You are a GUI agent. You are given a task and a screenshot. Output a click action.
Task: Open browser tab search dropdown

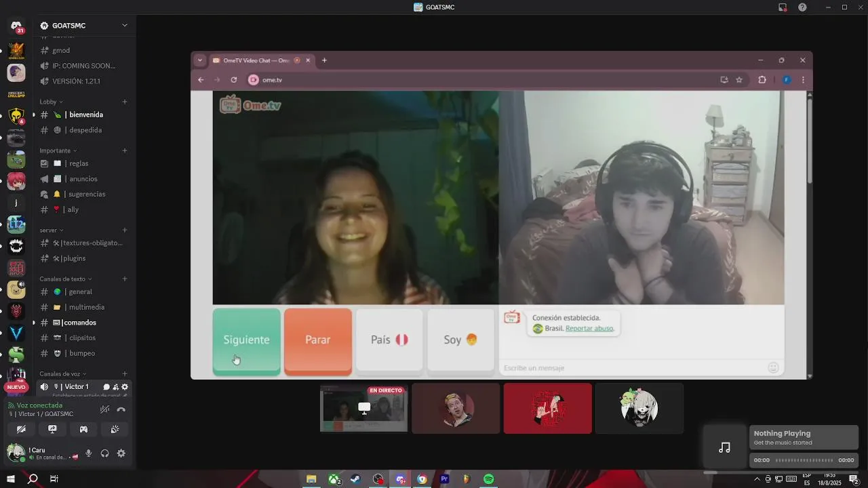coord(199,60)
